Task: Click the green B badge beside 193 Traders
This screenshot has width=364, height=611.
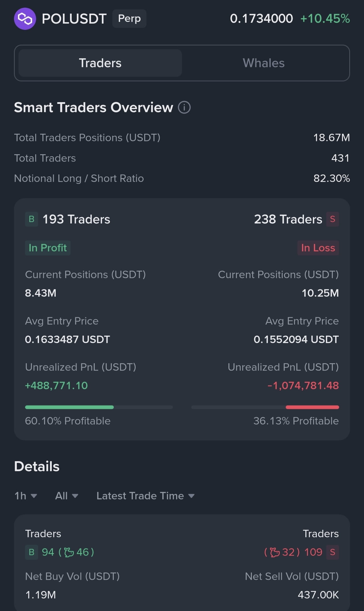Action: click(32, 219)
